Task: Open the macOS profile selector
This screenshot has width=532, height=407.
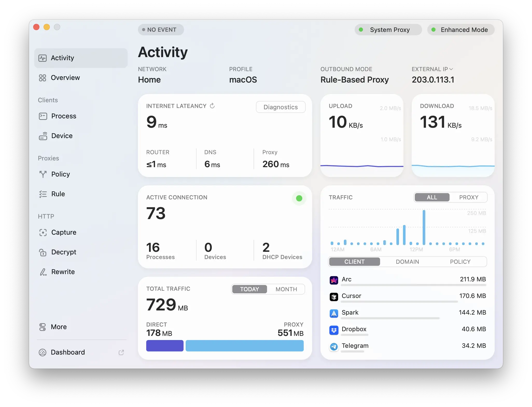Action: 243,80
